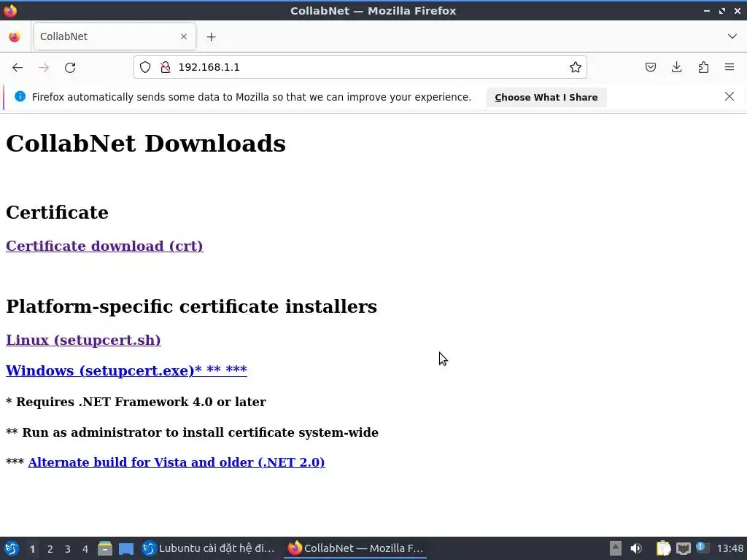The height and width of the screenshot is (560, 747).
Task: Switch to workspace 3
Action: pos(68,549)
